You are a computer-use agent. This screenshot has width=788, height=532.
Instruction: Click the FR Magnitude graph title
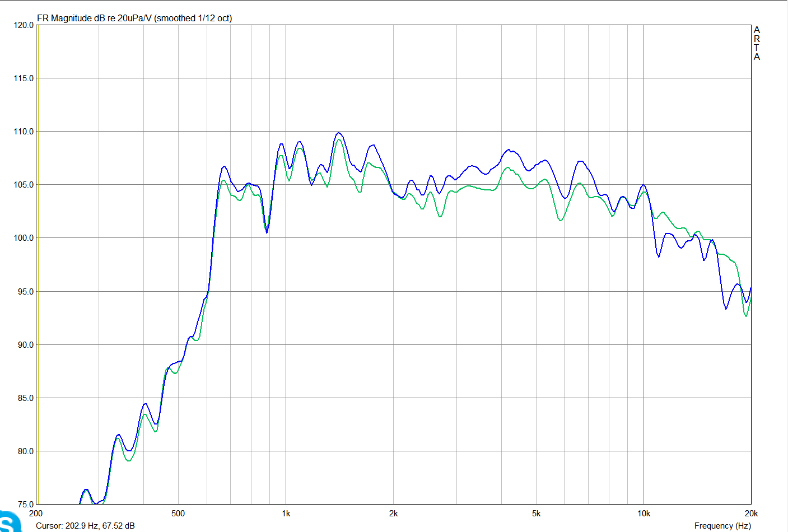(x=134, y=18)
